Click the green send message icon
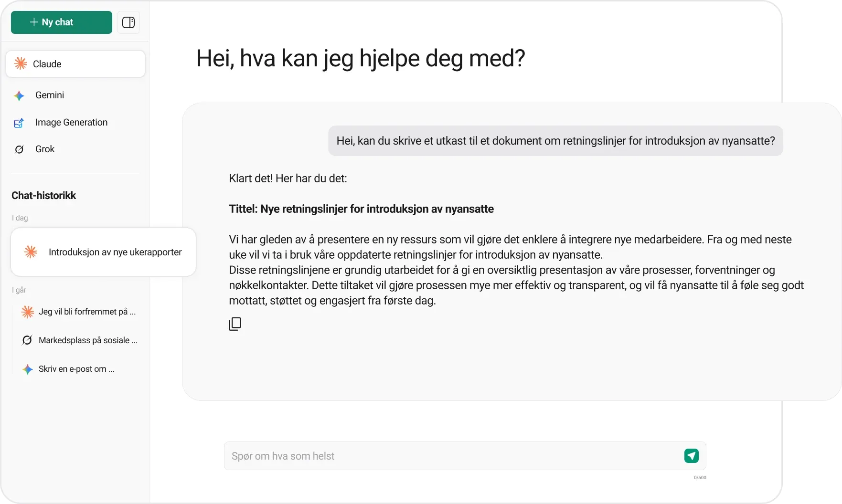Viewport: 842px width, 504px height. [x=691, y=456]
